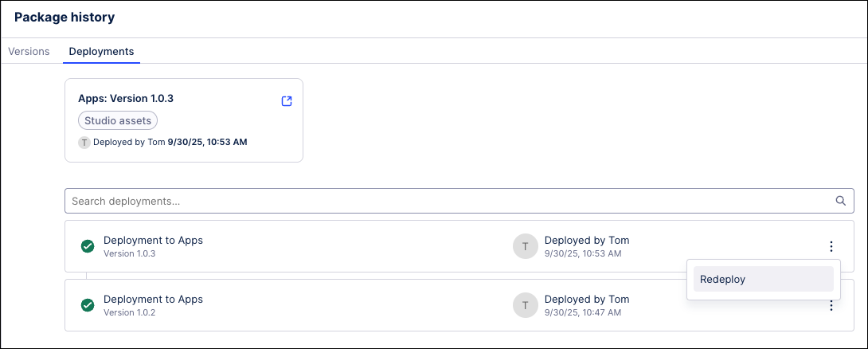The height and width of the screenshot is (349, 868).
Task: Open three-dot menu for Version 1.0.2 deployment
Action: 831,306
